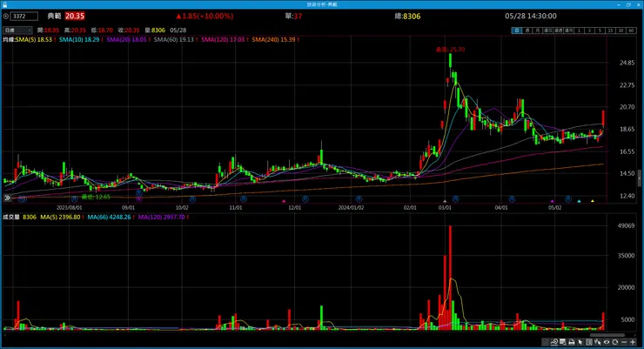This screenshot has width=644, height=349.
Task: Open the chart analysis magnifier tool
Action: 554,342
